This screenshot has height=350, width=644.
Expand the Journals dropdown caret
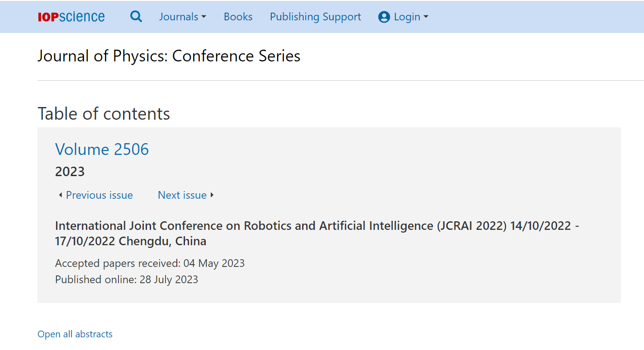[x=204, y=17]
